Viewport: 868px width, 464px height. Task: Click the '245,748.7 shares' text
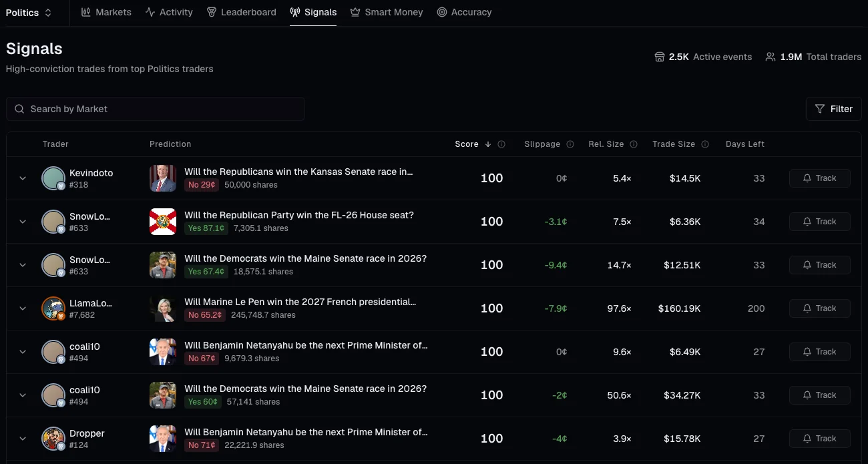263,315
